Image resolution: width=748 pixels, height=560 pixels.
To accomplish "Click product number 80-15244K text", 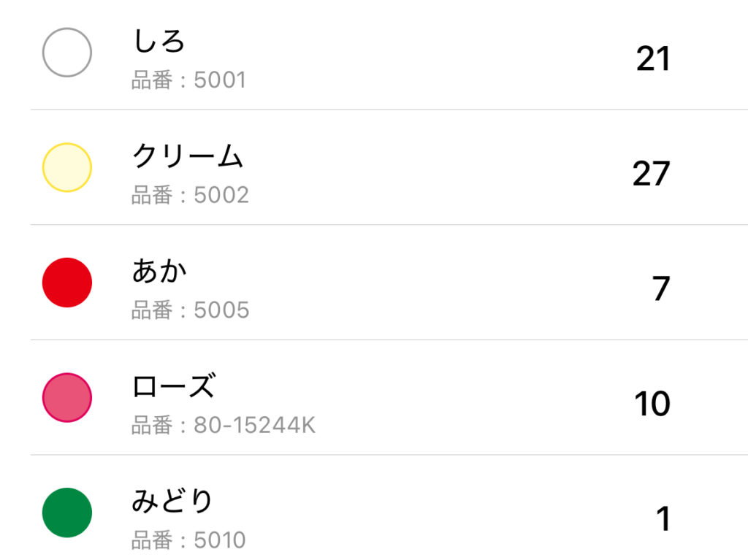I will click(224, 425).
